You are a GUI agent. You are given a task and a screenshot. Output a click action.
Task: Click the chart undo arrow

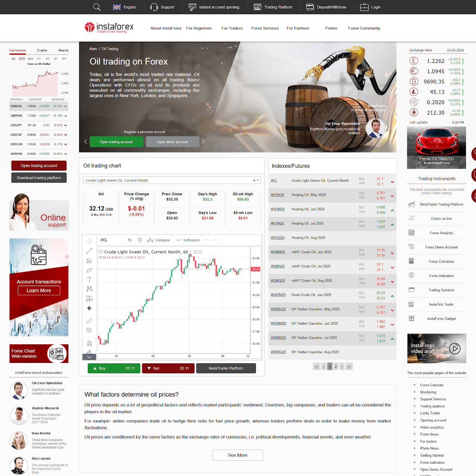[207, 240]
